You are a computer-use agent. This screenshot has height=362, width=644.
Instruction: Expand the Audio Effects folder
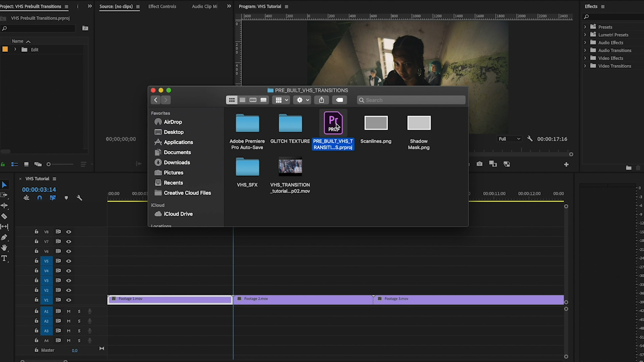tap(585, 43)
